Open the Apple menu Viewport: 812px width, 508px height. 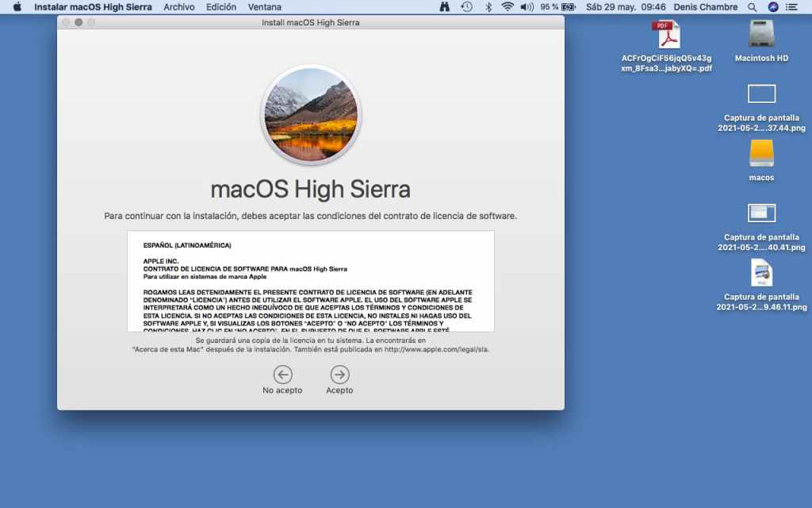tap(17, 7)
